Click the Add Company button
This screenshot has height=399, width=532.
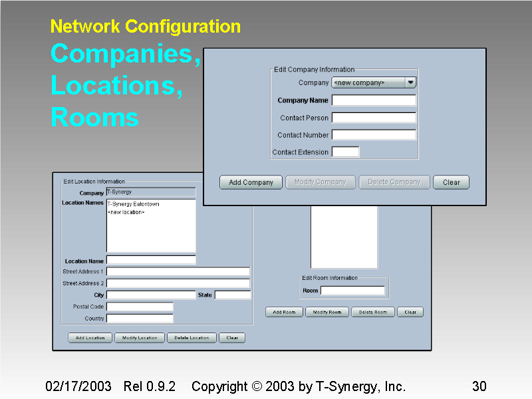tap(251, 182)
